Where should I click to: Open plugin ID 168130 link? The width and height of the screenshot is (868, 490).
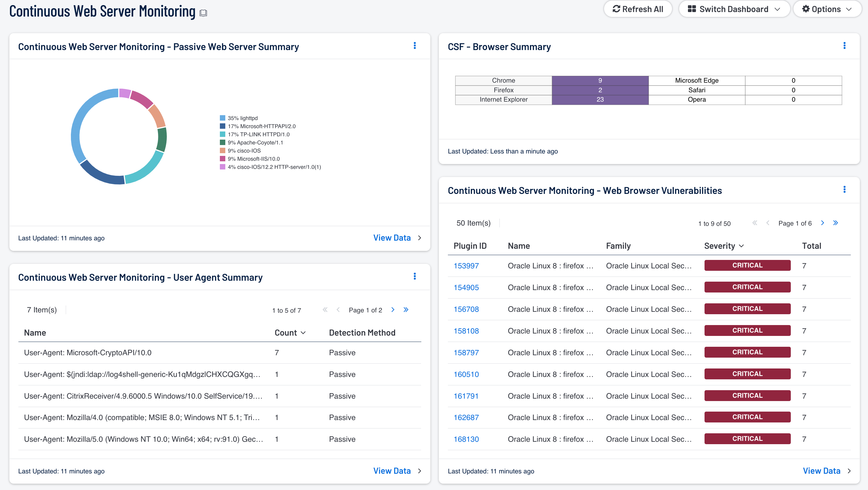coord(466,439)
